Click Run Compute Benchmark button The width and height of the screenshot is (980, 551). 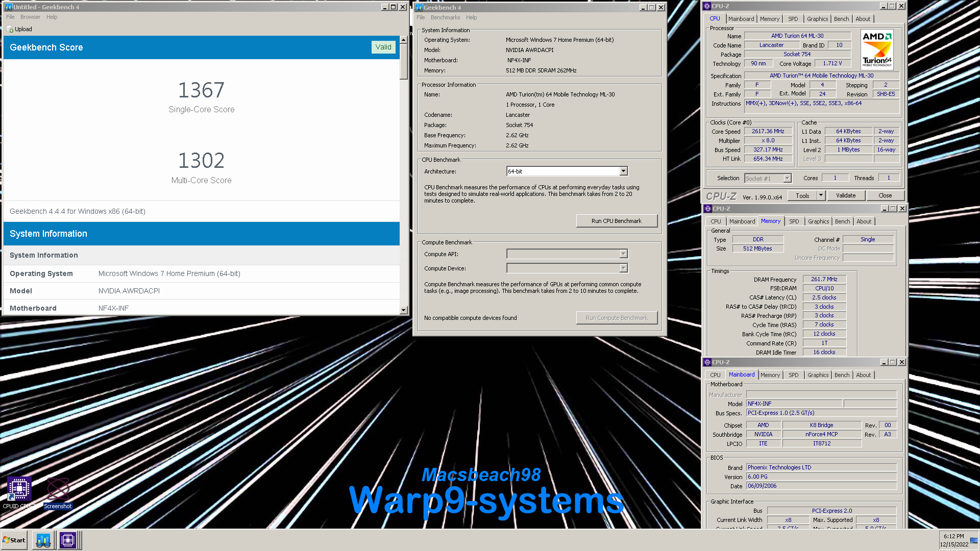coord(617,318)
